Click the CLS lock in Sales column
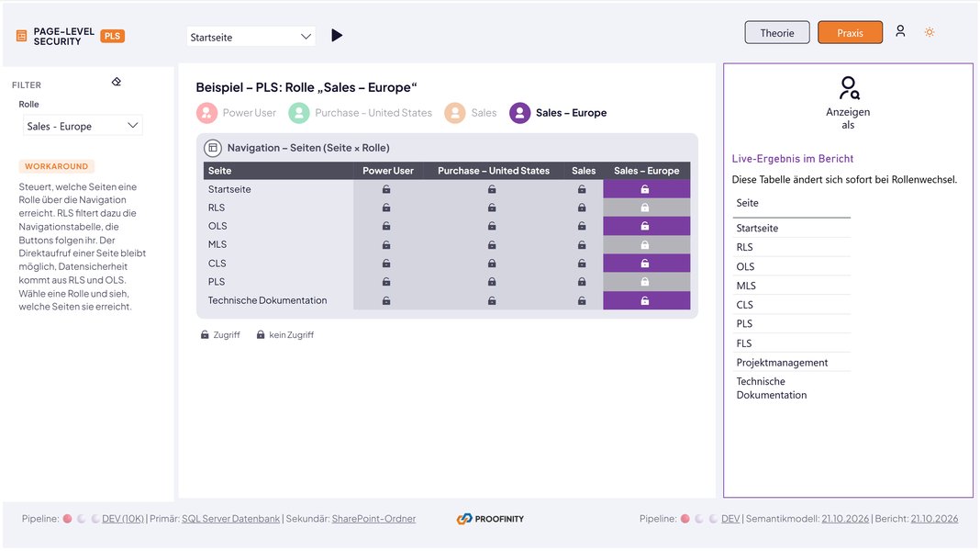 [x=582, y=264]
